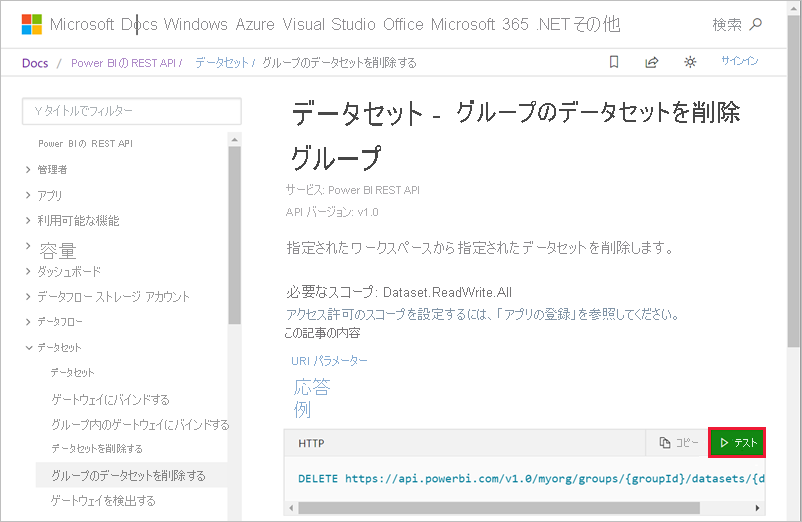Click the sidebar scroll-up arrow
This screenshot has height=522, width=802.
(x=234, y=140)
